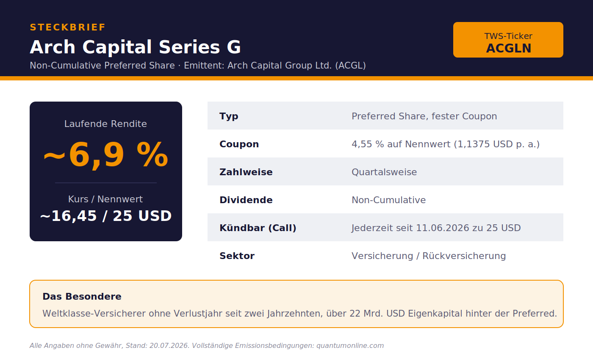Click the Non-Cumulative dividend value

click(x=389, y=200)
